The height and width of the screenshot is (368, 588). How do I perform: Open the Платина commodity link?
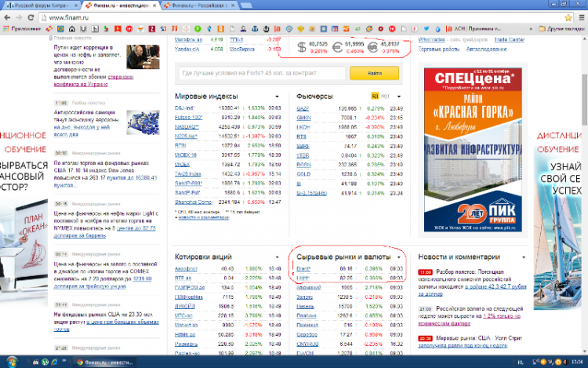coord(307,315)
